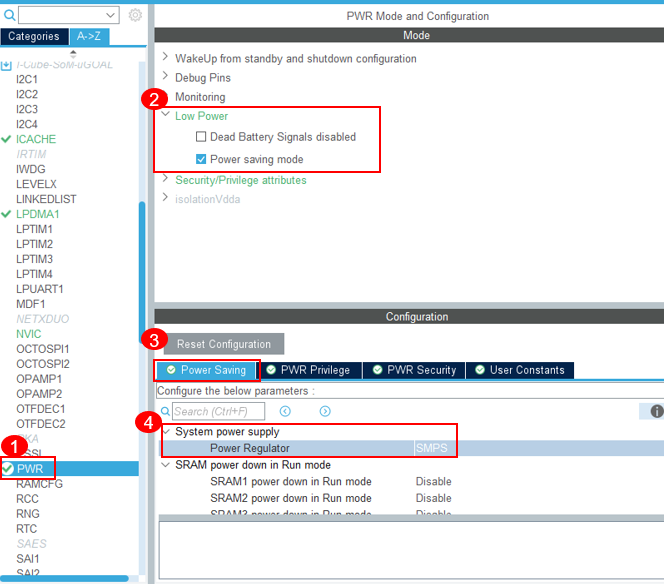This screenshot has height=584, width=664.
Task: Open the Power Regulator SMPS value dropdown
Action: [x=432, y=448]
